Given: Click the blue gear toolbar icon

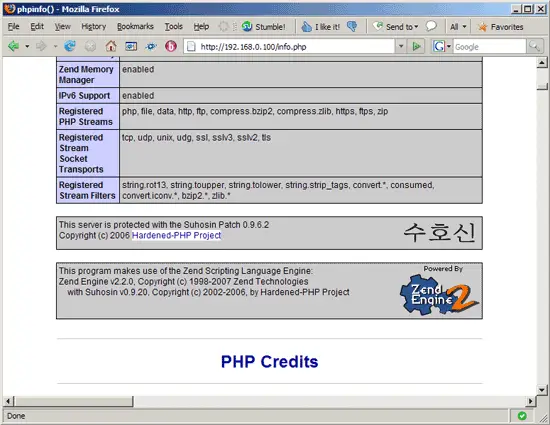Looking at the screenshot, I should click(151, 46).
